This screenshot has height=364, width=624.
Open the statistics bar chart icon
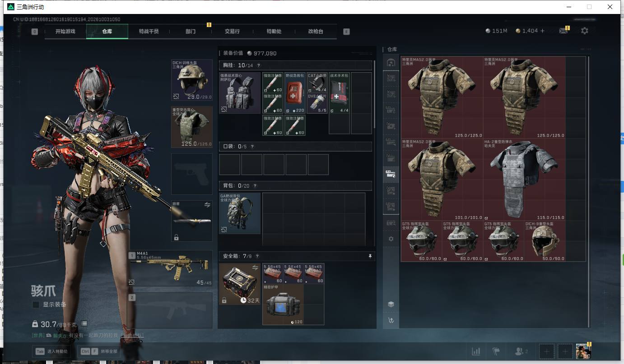476,351
